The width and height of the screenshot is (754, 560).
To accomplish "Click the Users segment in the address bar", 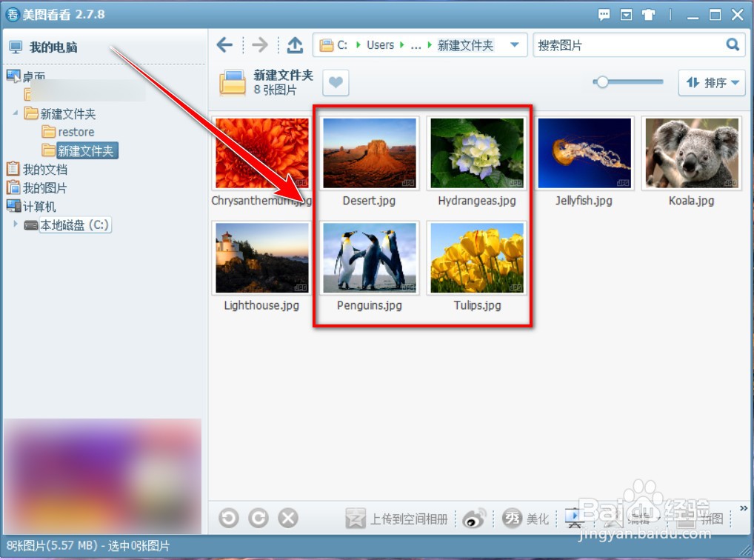I will pyautogui.click(x=381, y=45).
